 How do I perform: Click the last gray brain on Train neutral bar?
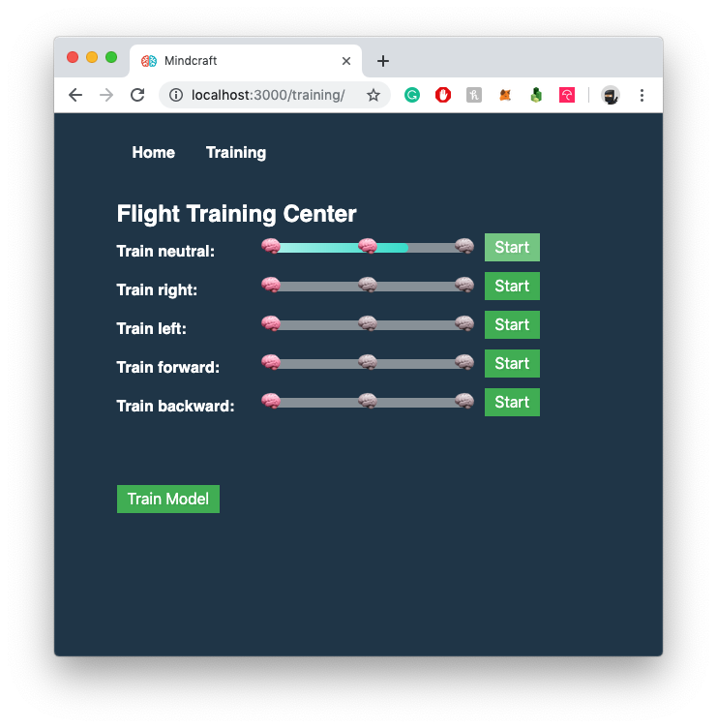(x=464, y=246)
